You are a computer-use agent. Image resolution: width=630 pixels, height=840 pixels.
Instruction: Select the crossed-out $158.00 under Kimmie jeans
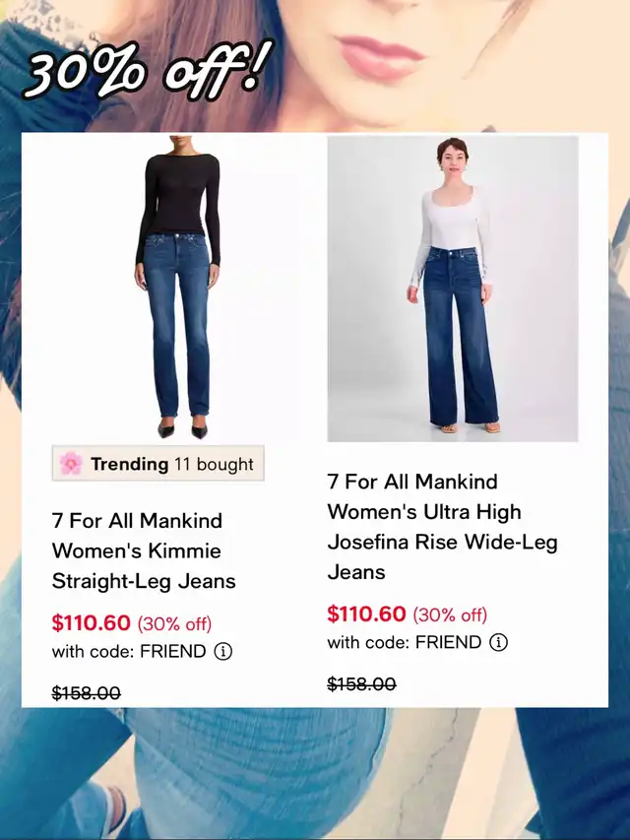click(87, 693)
